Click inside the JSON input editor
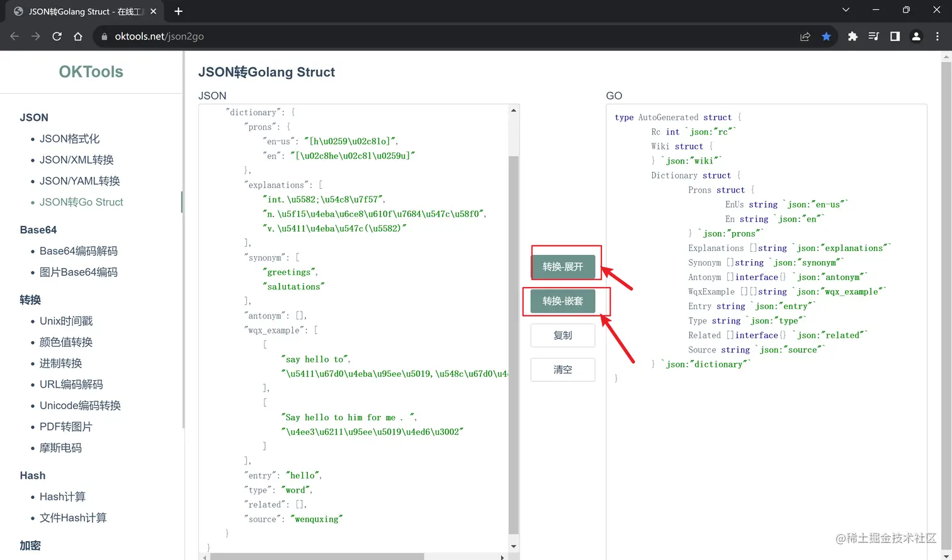 point(354,327)
